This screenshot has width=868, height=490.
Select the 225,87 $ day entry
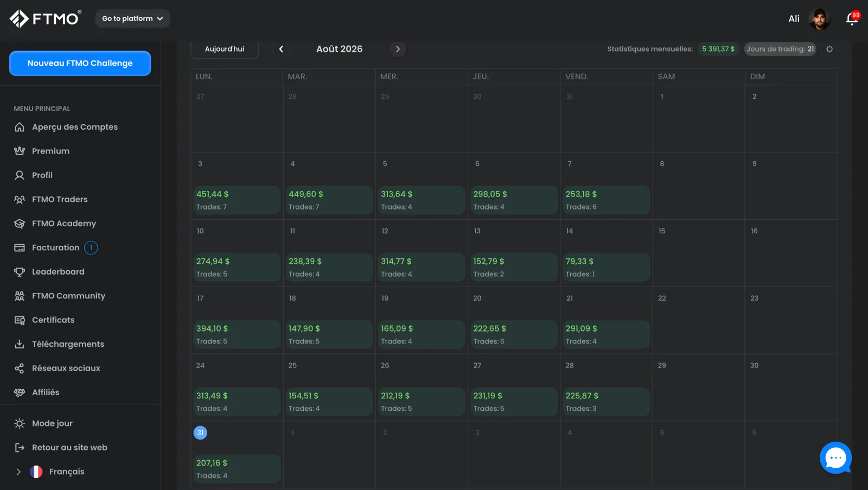[606, 402]
